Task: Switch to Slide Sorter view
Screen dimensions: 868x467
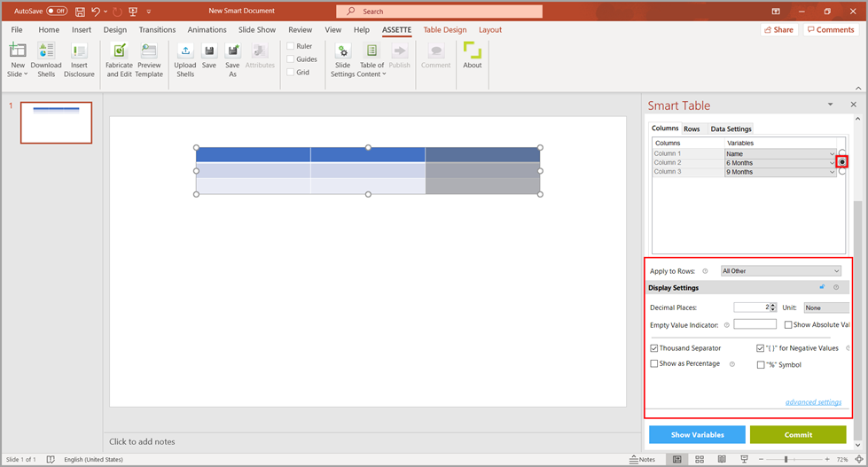Action: click(x=700, y=459)
